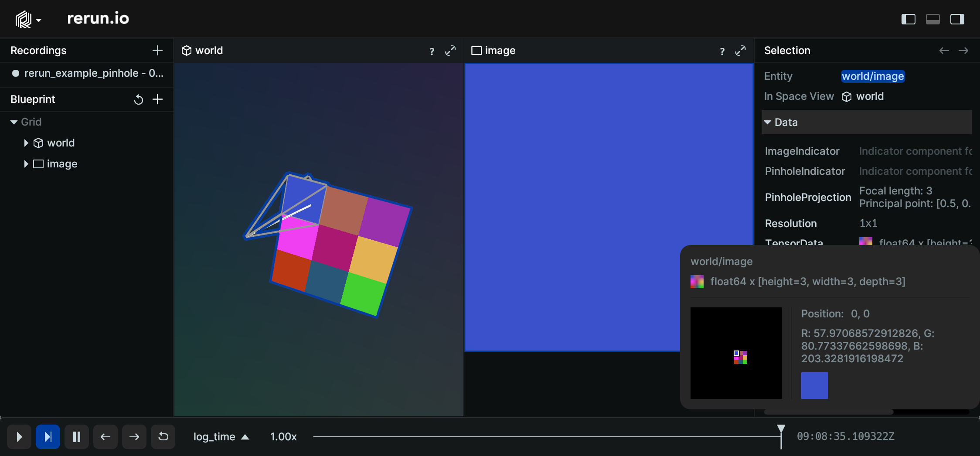Add a new Blueprint entry

[158, 99]
